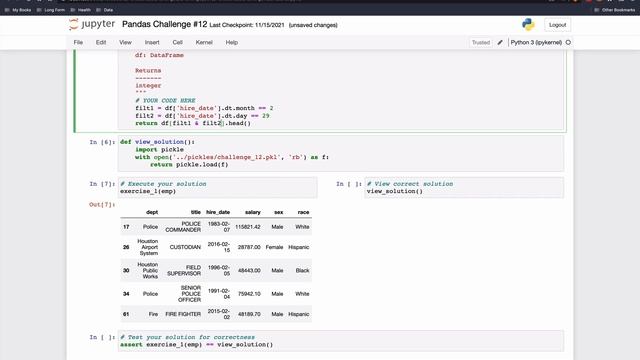Click the salary column header
This screenshot has height=360, width=640.
coord(253,212)
